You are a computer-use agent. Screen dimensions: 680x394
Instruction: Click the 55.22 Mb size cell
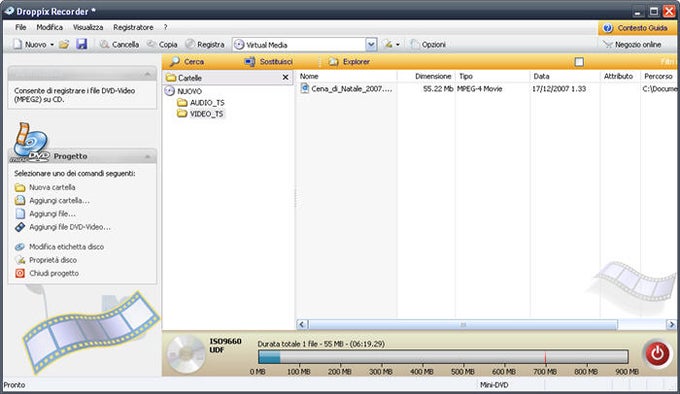coord(438,88)
